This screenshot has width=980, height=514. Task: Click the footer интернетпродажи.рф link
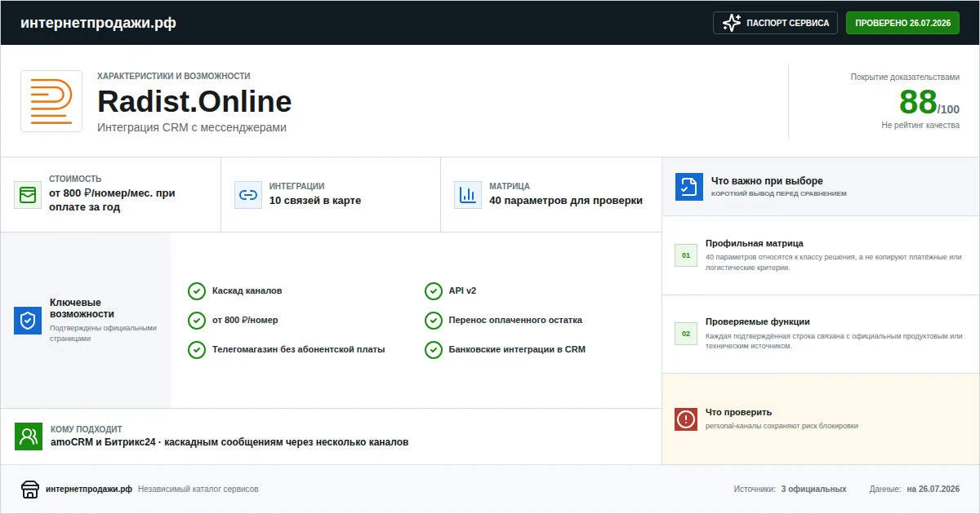point(89,490)
